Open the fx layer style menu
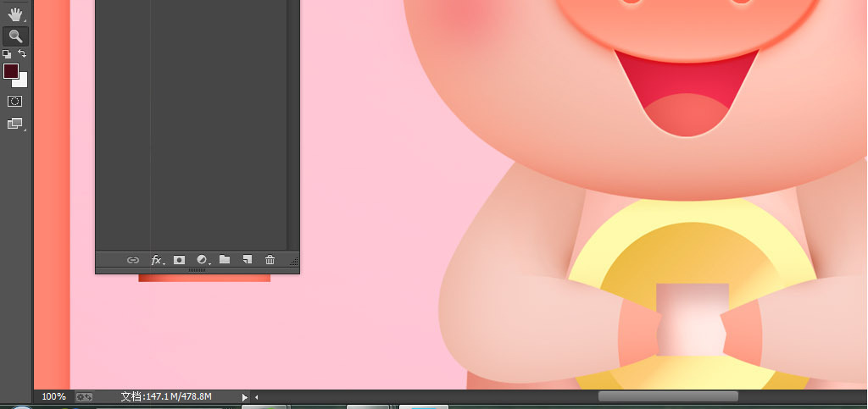Image resolution: width=868 pixels, height=409 pixels. point(157,260)
